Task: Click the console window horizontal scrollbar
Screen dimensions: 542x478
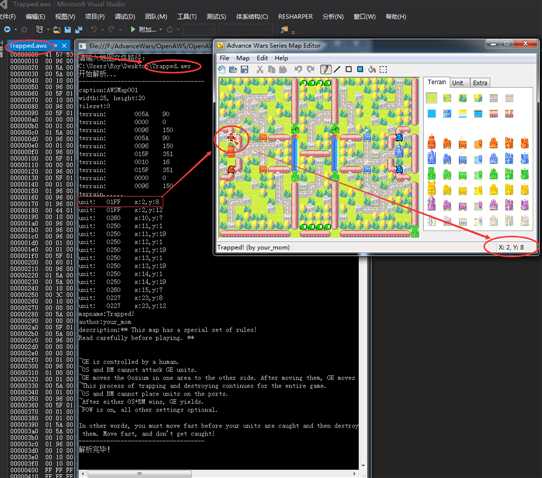Action: (218, 474)
